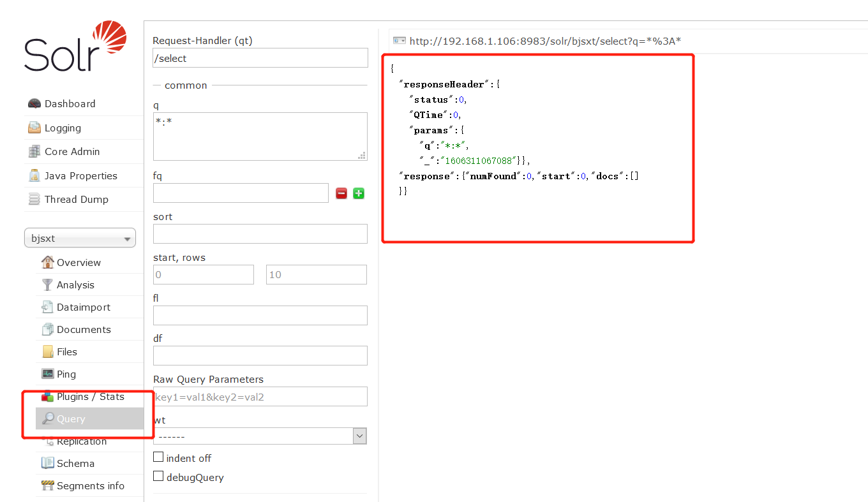868x502 pixels.
Task: Click the Ping icon
Action: pos(47,374)
